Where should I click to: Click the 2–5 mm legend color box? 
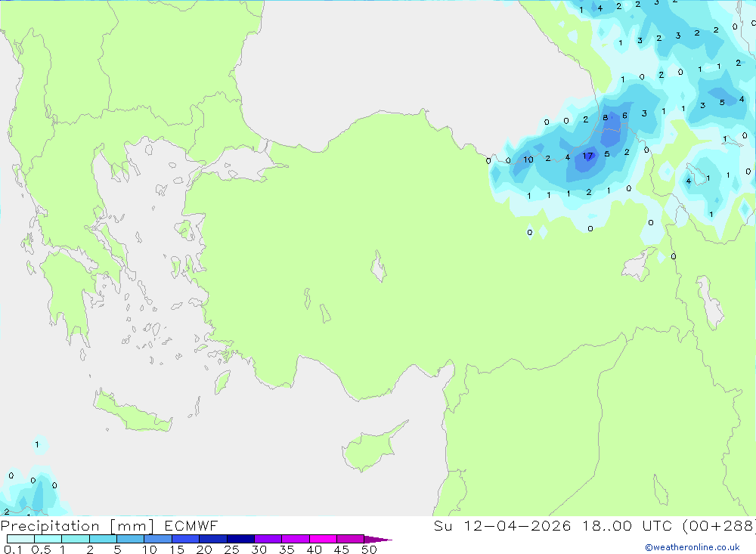(x=103, y=539)
